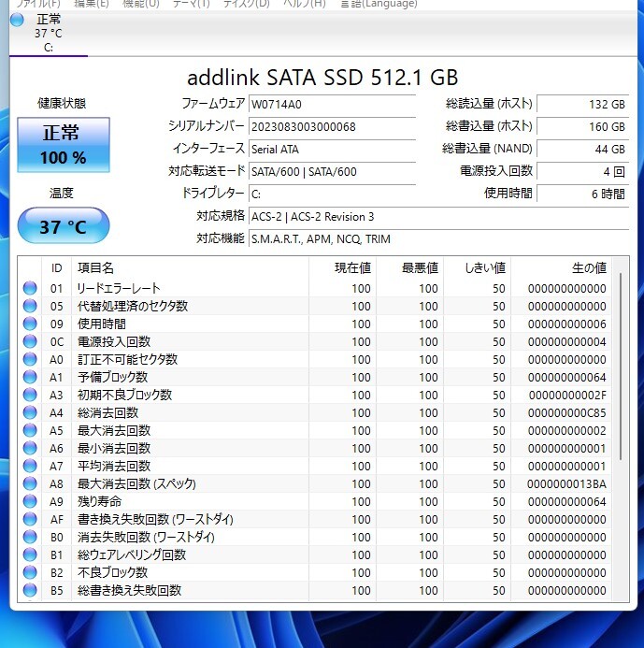Click the NAND writes value 44 GB

[582, 150]
